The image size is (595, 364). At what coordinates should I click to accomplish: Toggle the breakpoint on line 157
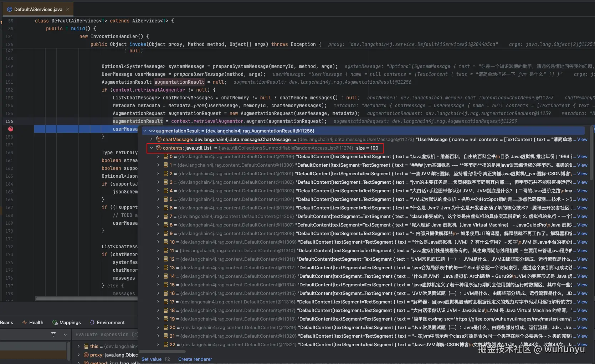tap(11, 129)
